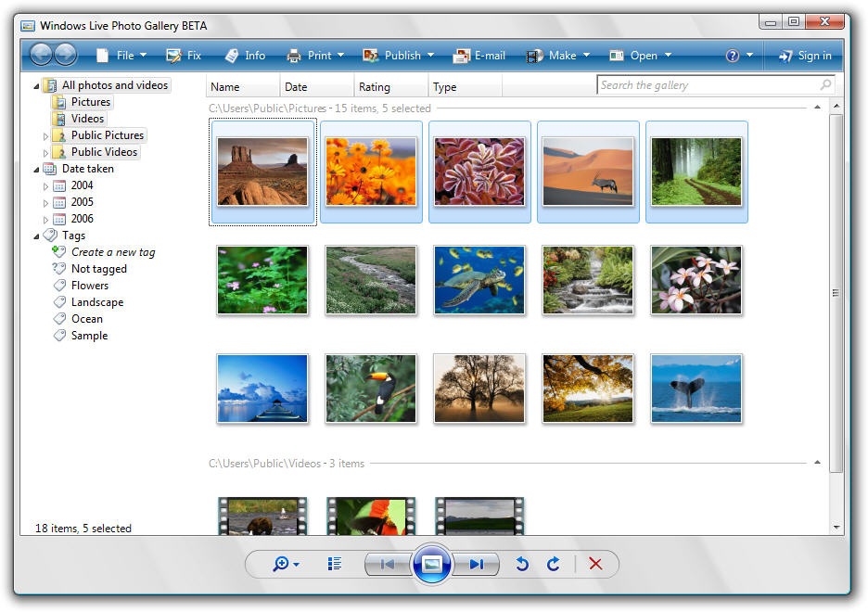Select the sea turtle photo thumbnail

point(479,280)
